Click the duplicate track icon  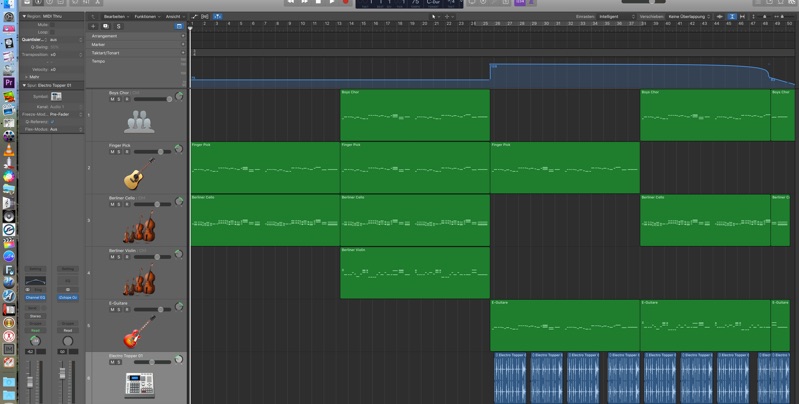[x=106, y=26]
